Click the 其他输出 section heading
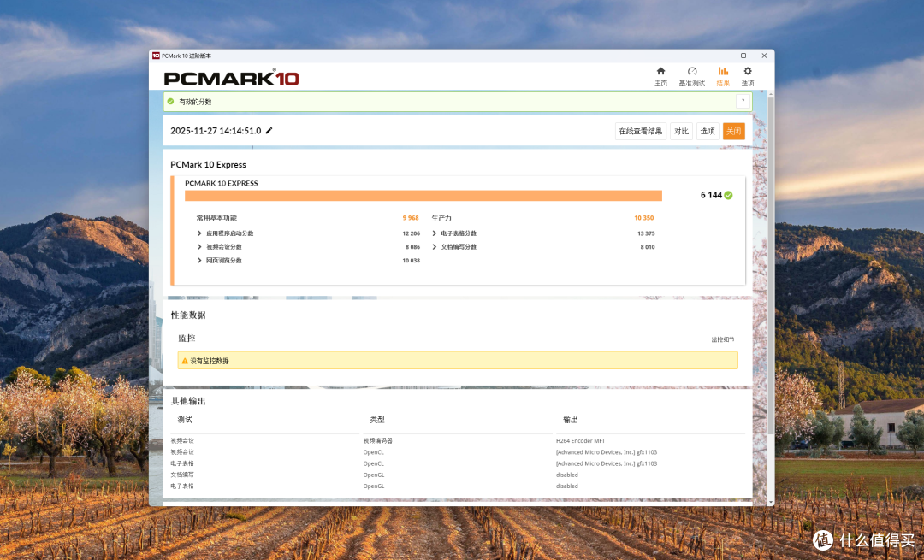Screen dimensions: 924x560 [188, 401]
